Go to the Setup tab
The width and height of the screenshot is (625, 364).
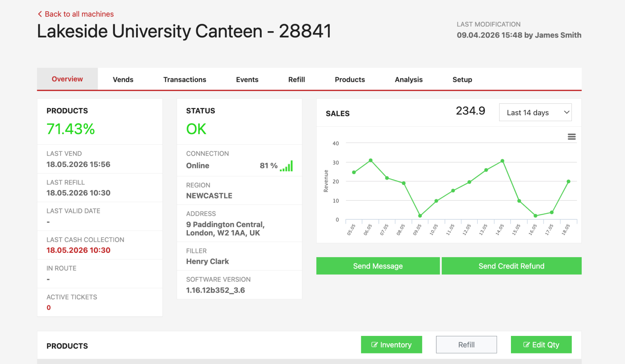pos(462,80)
